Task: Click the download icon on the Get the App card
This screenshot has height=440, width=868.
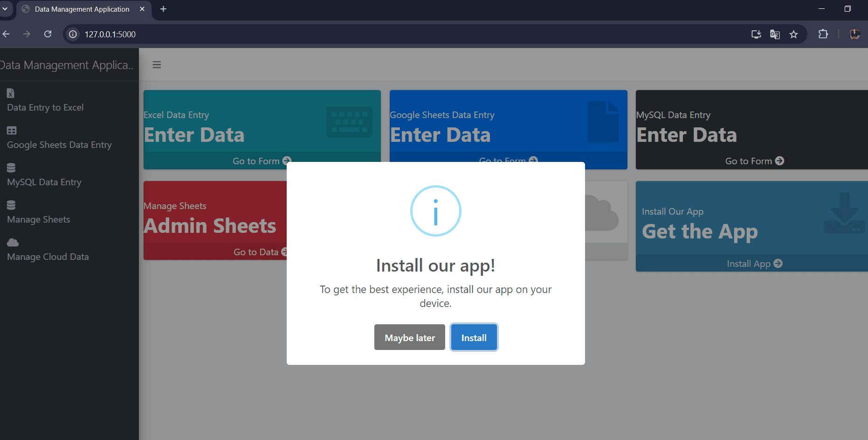Action: (844, 213)
